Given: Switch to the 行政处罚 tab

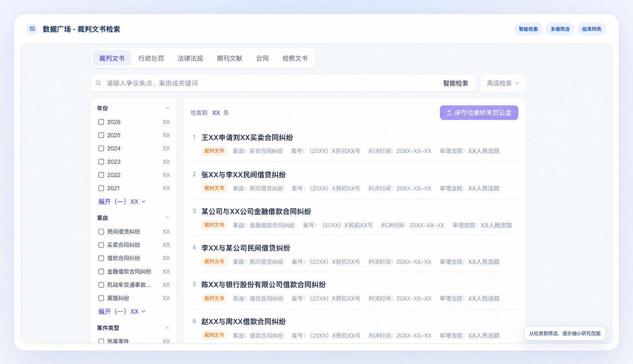Looking at the screenshot, I should click(x=151, y=58).
